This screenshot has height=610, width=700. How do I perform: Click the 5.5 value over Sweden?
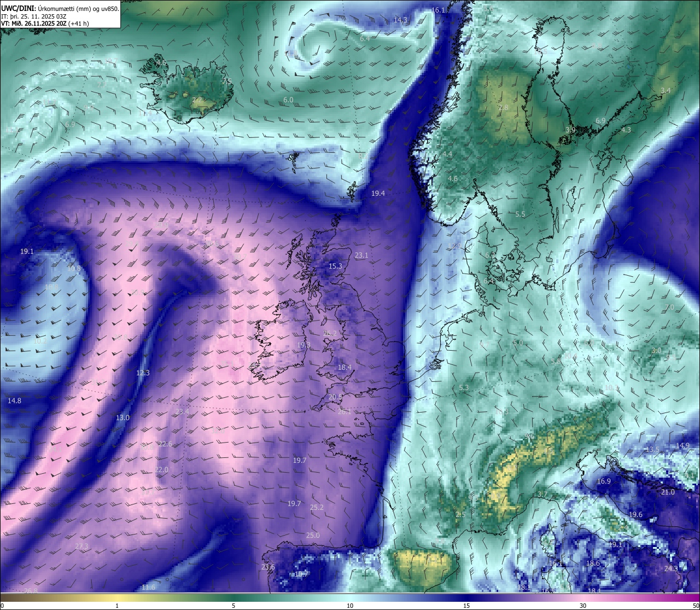520,214
